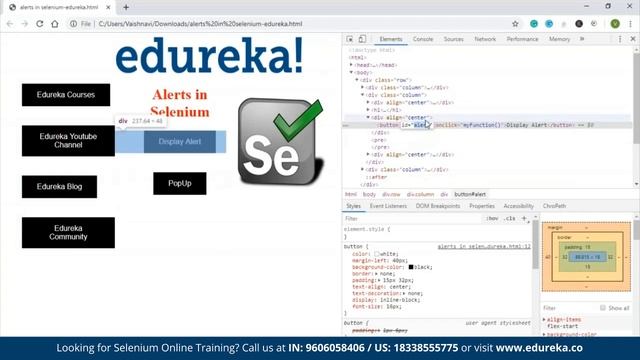
Task: Click the Styles pane scrollbar
Action: [536, 245]
